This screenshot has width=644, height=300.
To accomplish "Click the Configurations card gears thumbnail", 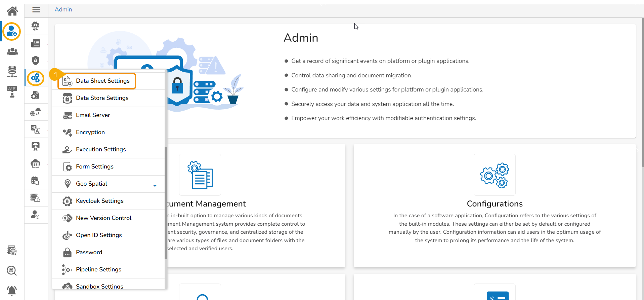I will pyautogui.click(x=495, y=175).
